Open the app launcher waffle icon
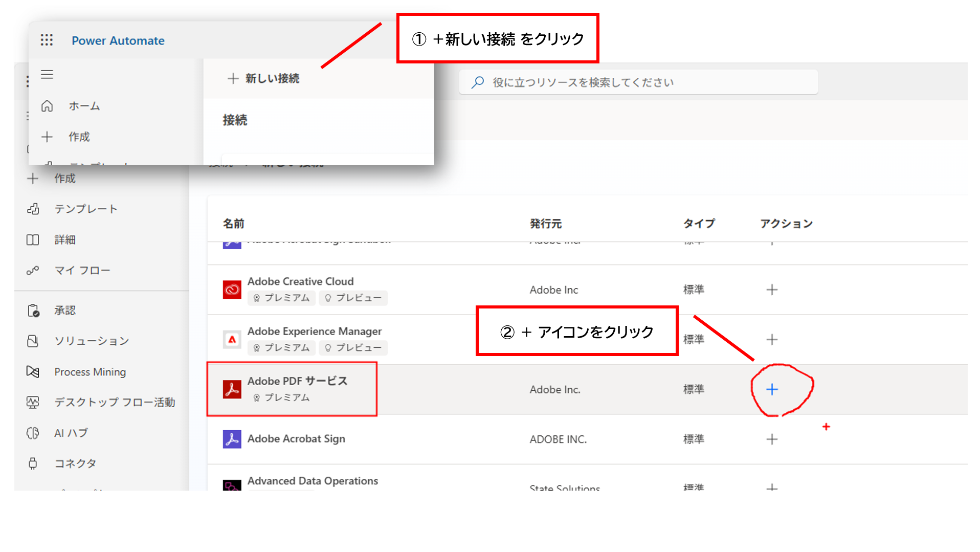 [x=47, y=40]
